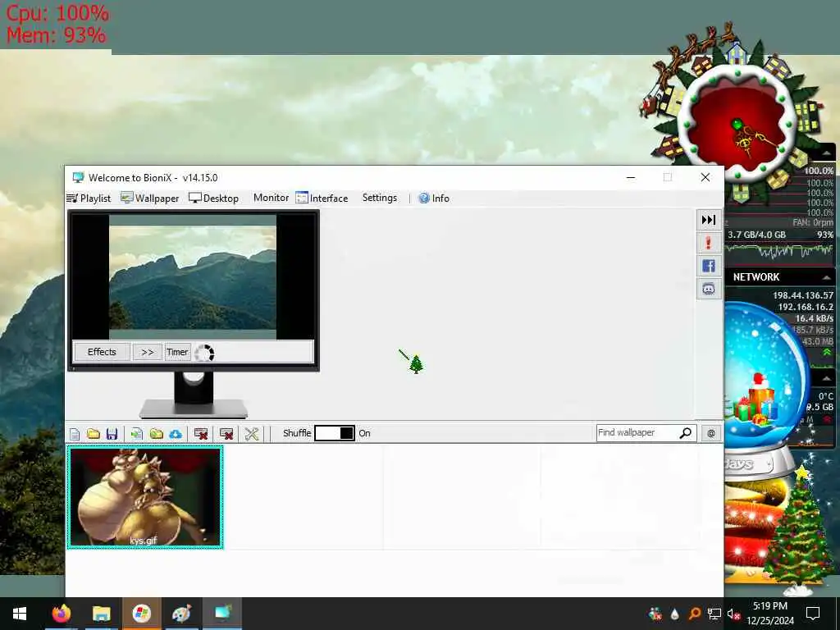Toggle the Shuffle switch
The height and width of the screenshot is (630, 840).
(335, 433)
